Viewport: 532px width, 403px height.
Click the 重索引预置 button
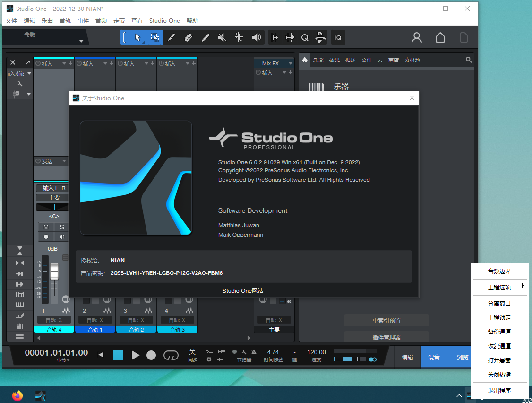tap(386, 320)
